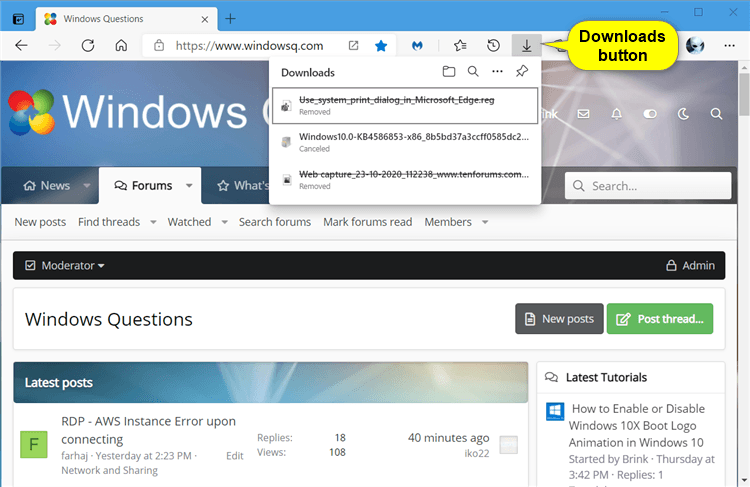This screenshot has height=487, width=750.
Task: Click the site lock icon in address bar
Action: [159, 45]
